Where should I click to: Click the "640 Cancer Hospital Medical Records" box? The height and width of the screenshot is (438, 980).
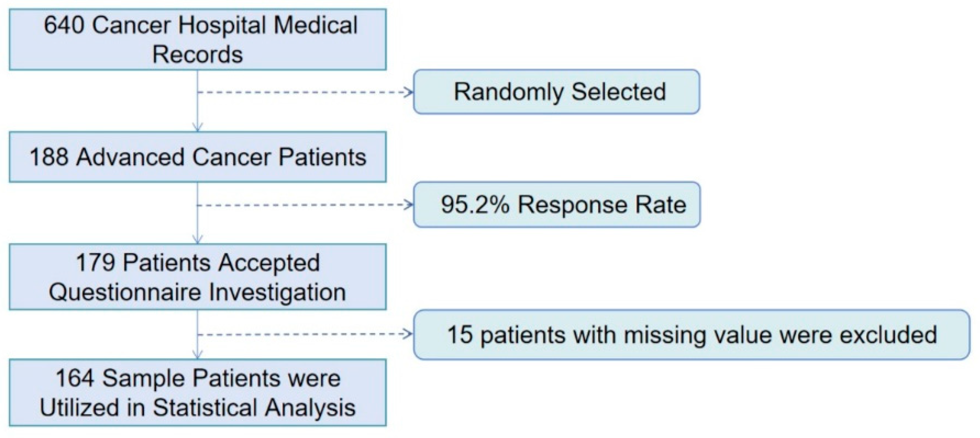pos(197,40)
